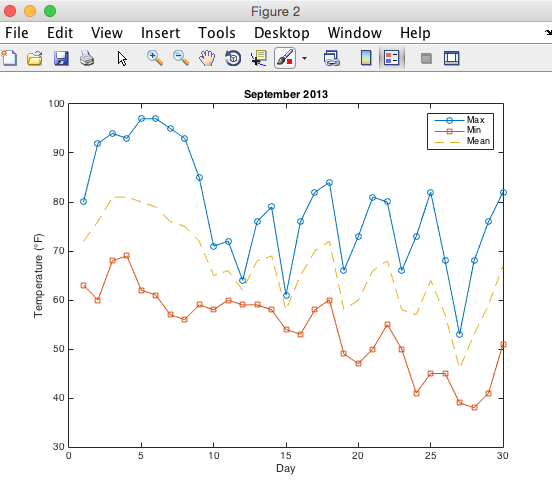Click the Hide Plot Tools icon

[426, 58]
